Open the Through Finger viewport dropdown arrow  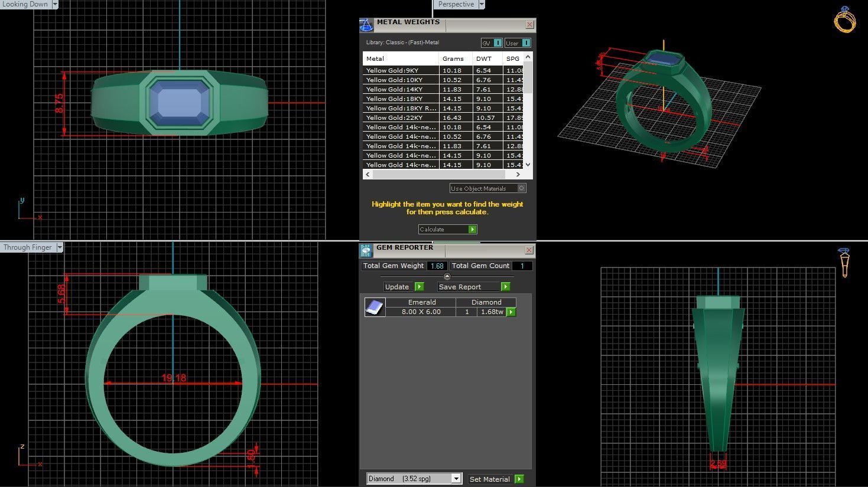pyautogui.click(x=60, y=247)
